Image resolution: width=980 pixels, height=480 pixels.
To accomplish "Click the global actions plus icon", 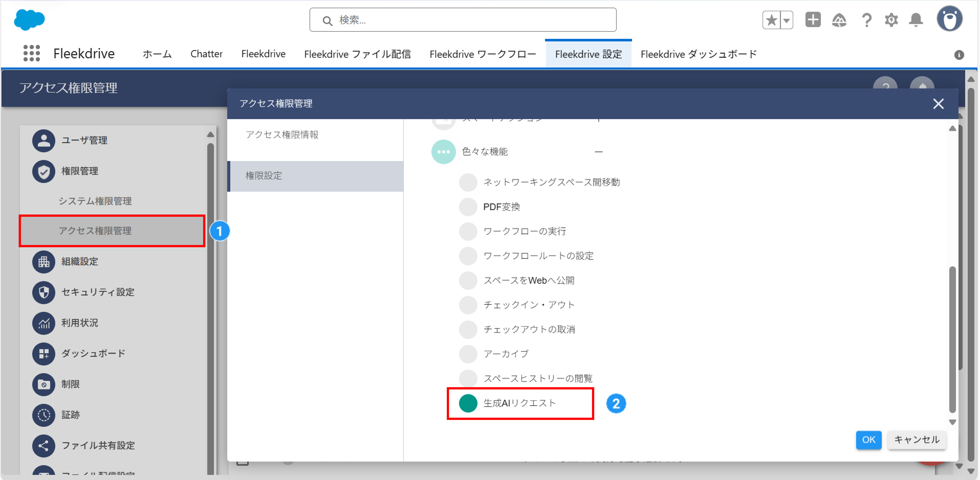I will point(813,20).
